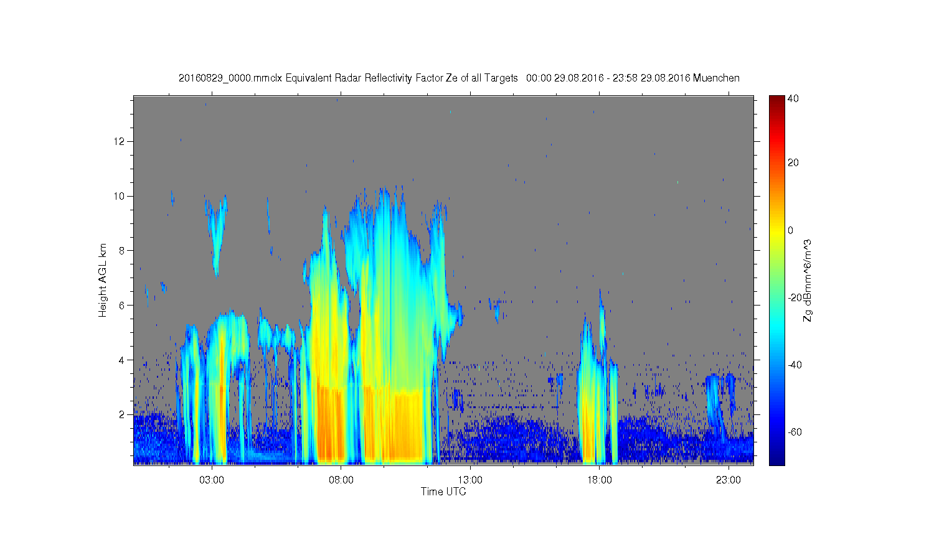
Task: Click the '13:00' time axis label
Action: [x=470, y=480]
